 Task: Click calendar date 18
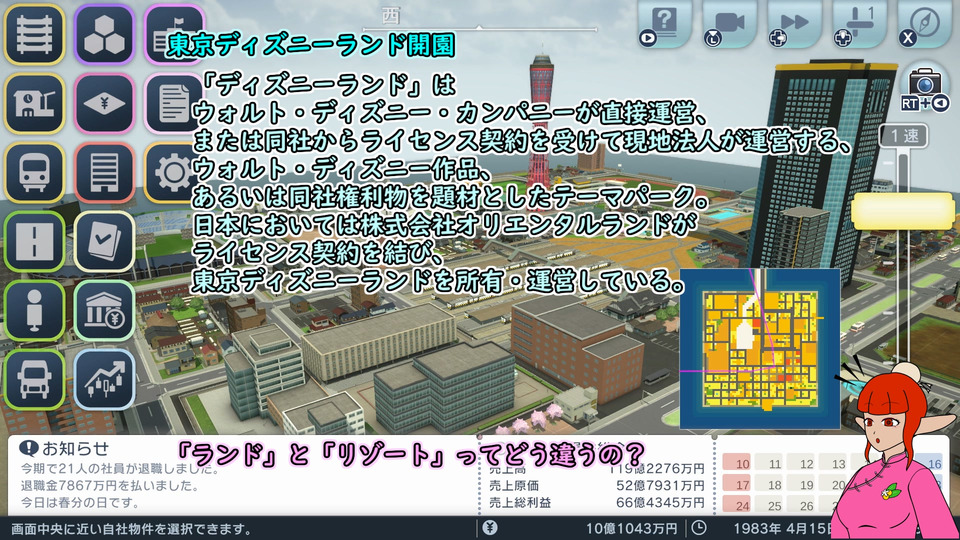[768, 484]
